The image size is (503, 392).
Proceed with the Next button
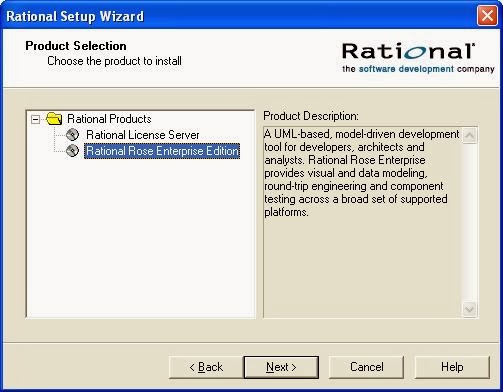tap(281, 367)
